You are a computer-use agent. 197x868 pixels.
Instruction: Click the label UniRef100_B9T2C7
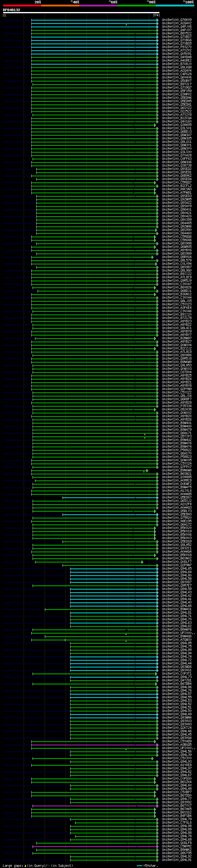point(177,84)
